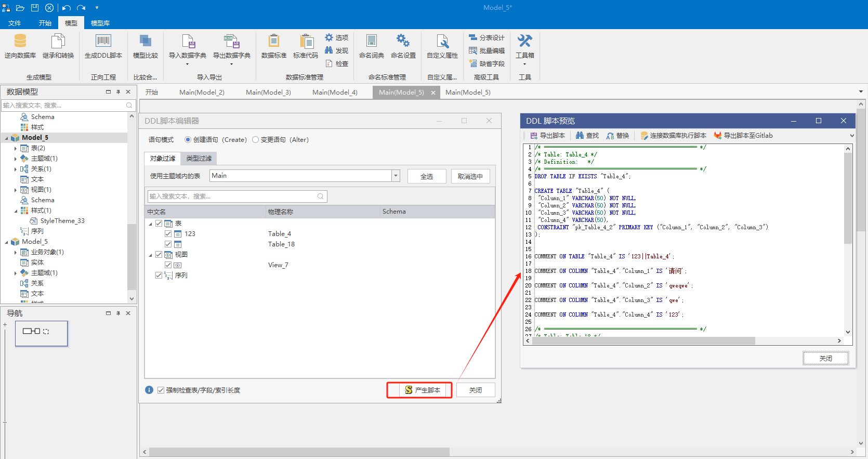Open the 导入数据字典 dropdown arrow
Image resolution: width=868 pixels, height=459 pixels.
[x=187, y=64]
